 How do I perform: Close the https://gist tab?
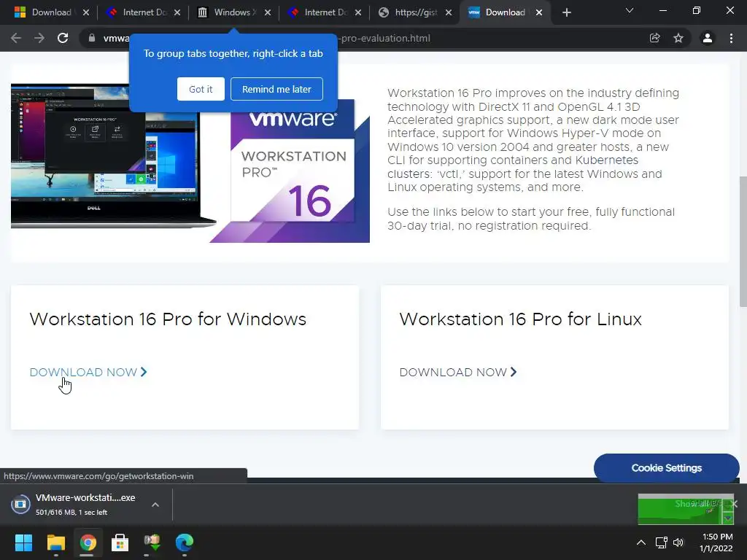(449, 12)
